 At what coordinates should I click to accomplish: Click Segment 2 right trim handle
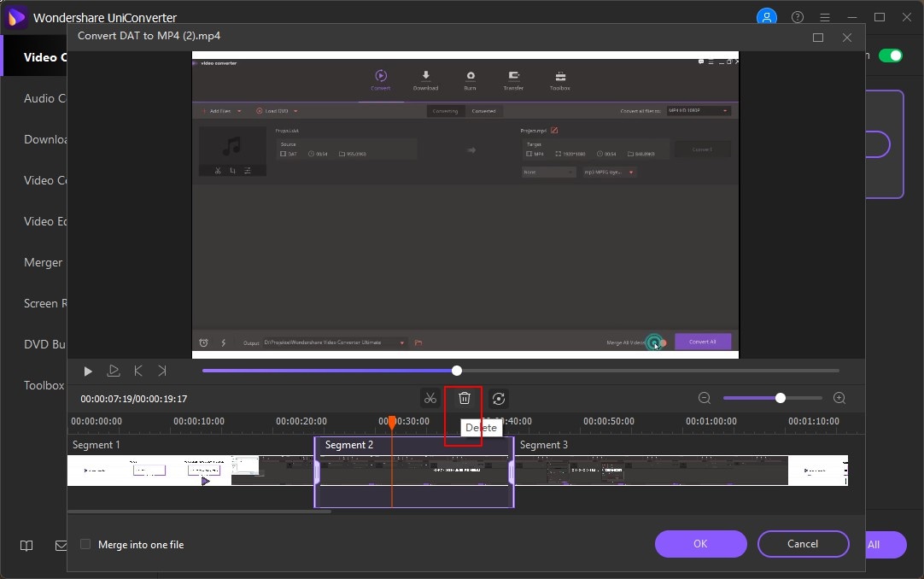(511, 471)
